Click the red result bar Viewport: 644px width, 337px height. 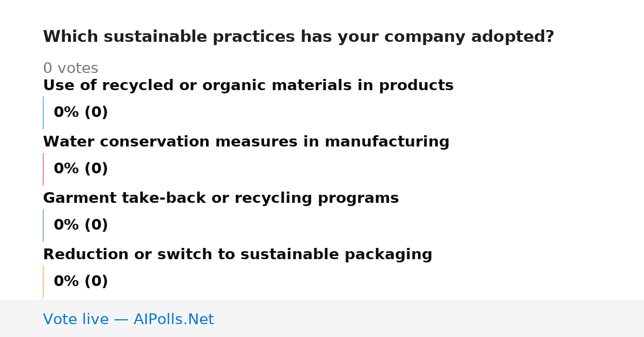43,169
